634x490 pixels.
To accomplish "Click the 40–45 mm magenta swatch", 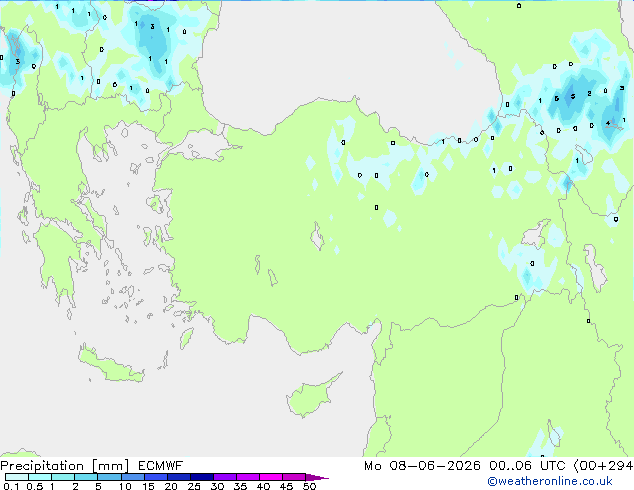I will tap(271, 477).
